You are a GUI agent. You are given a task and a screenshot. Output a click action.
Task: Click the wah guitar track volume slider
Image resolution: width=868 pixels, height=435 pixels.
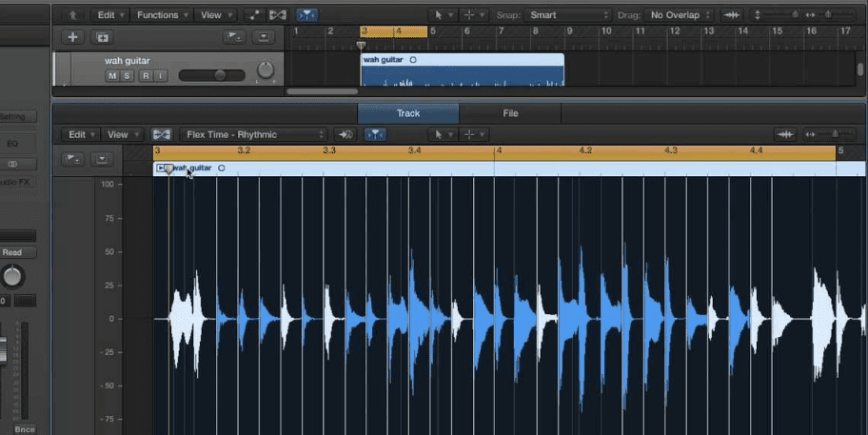[211, 75]
